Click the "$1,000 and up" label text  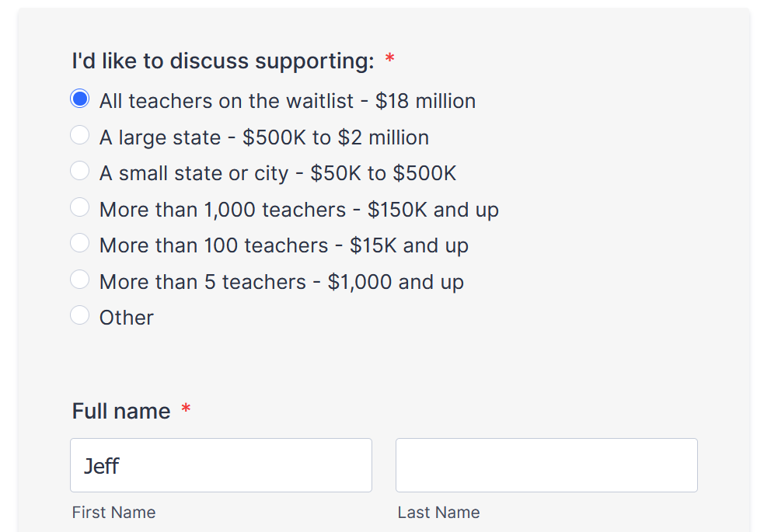click(396, 281)
